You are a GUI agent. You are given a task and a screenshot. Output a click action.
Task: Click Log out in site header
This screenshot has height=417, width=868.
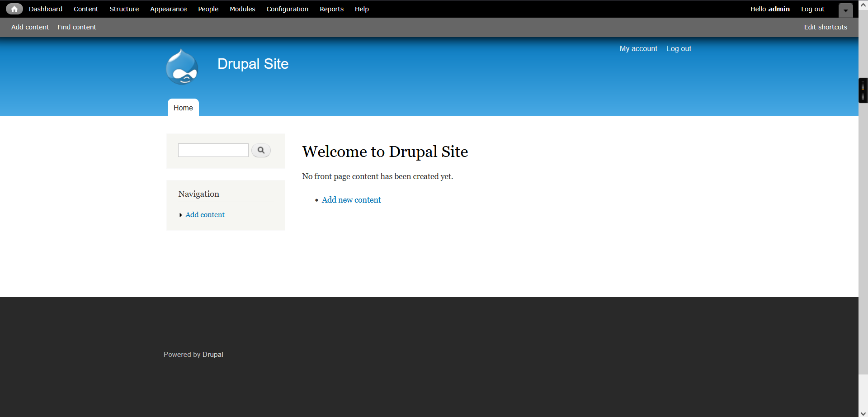679,48
